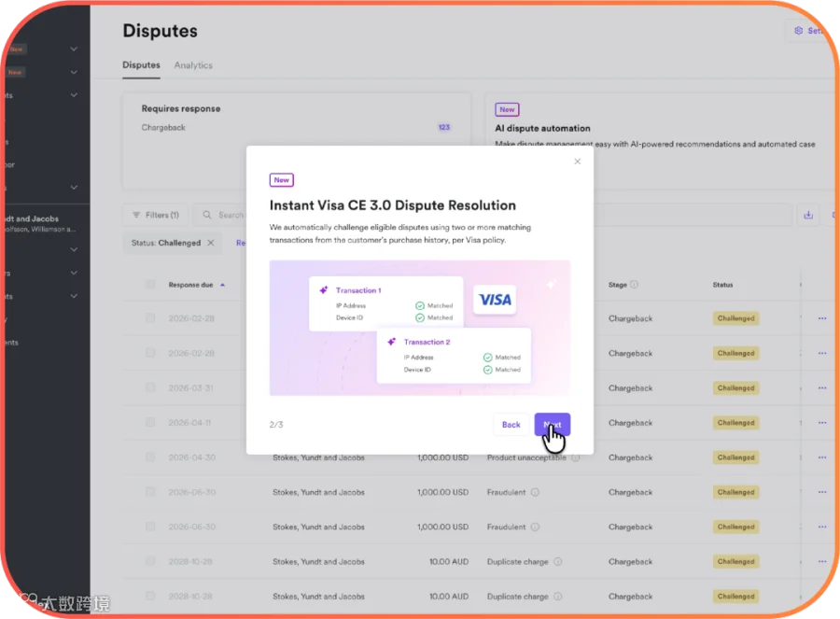
Task: Click Challenged status badge in 2026-04-11 row
Action: [x=735, y=423]
